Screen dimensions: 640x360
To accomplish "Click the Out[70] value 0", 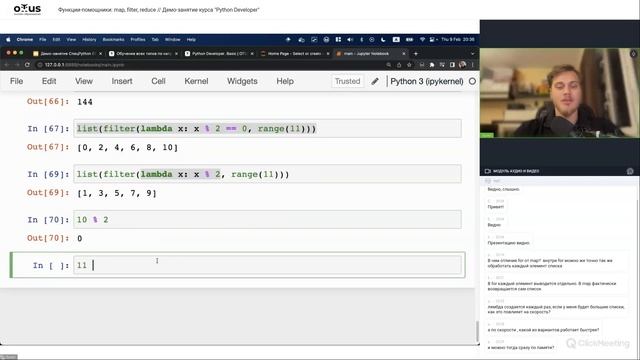I will point(80,238).
